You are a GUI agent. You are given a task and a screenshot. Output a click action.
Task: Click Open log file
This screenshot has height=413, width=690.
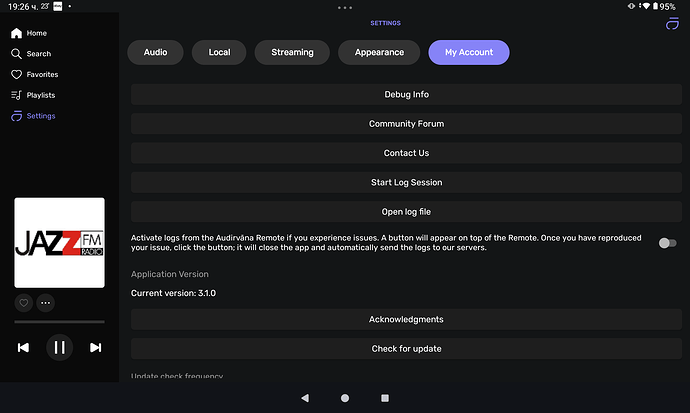coord(406,212)
